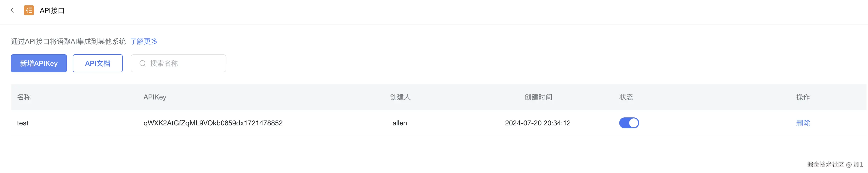This screenshot has width=868, height=173.
Task: Disable the test API key toggle
Action: 629,123
